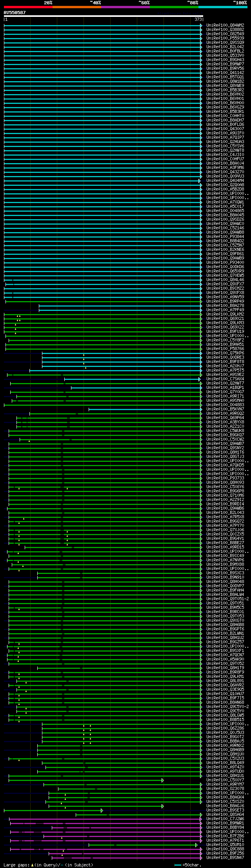This screenshot has width=251, height=868.
Task: Click label UniRef100_Q5UM10
Action: pos(225,844)
